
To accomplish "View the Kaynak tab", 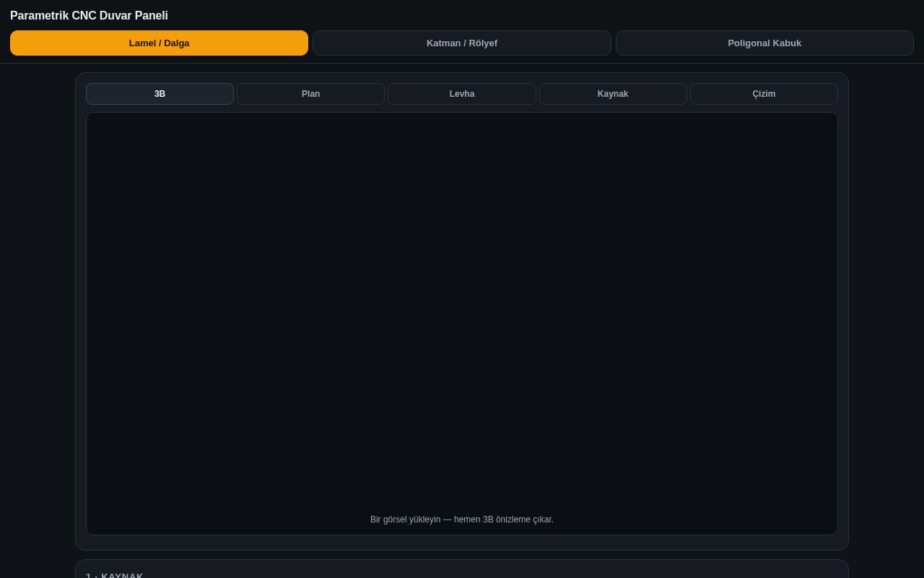I will tap(613, 94).
